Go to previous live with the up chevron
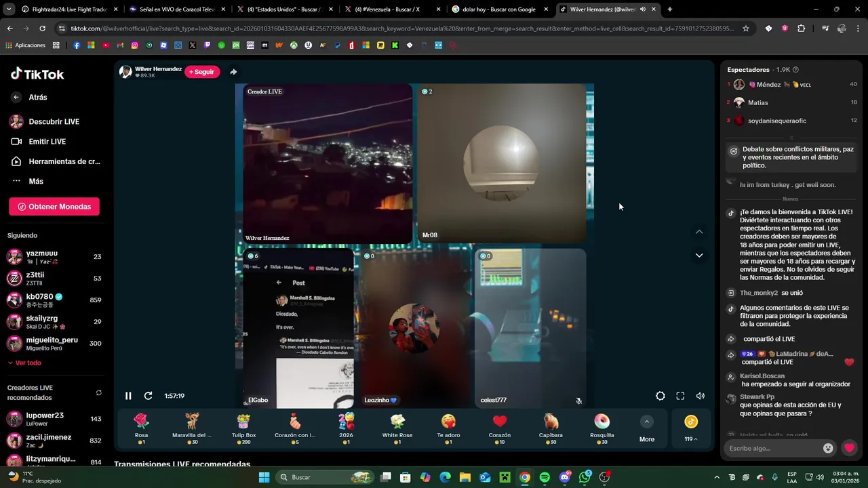 click(699, 232)
